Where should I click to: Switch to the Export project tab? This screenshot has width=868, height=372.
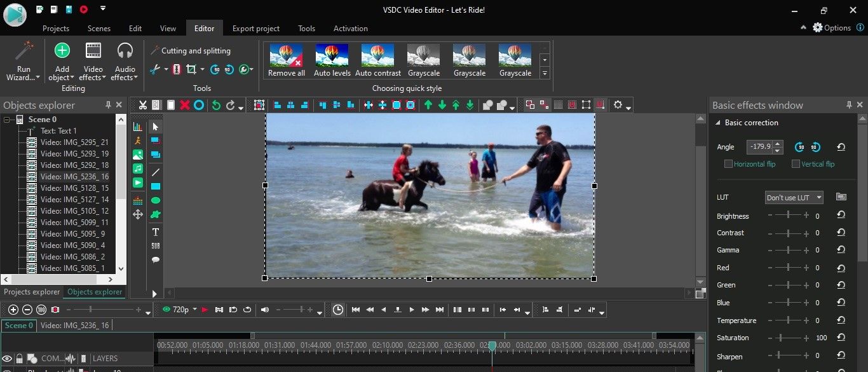(255, 28)
